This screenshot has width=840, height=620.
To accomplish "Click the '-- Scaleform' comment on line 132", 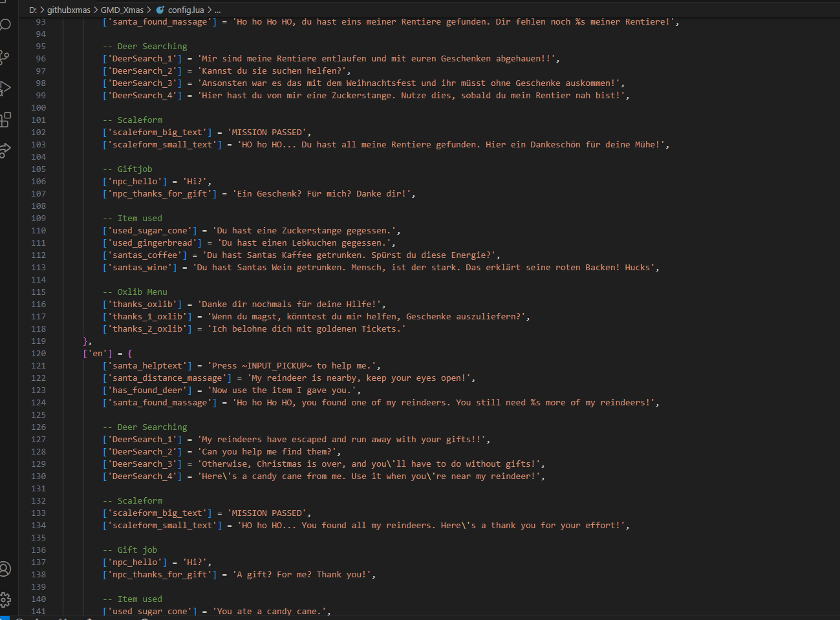I will click(133, 501).
